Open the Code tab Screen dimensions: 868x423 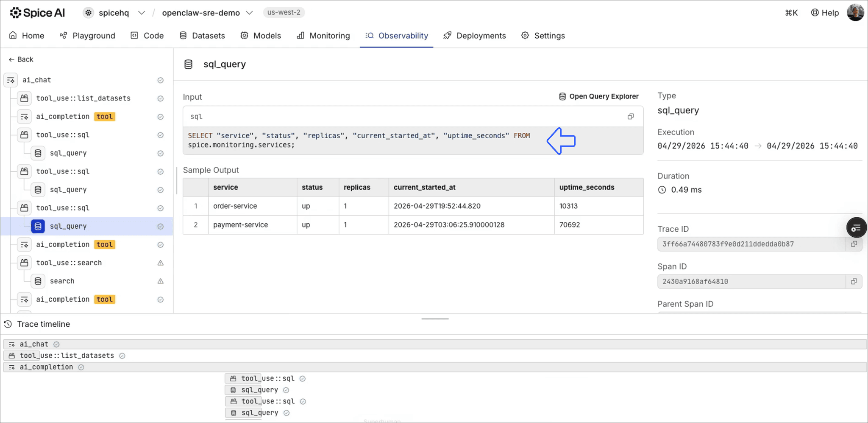click(x=147, y=36)
